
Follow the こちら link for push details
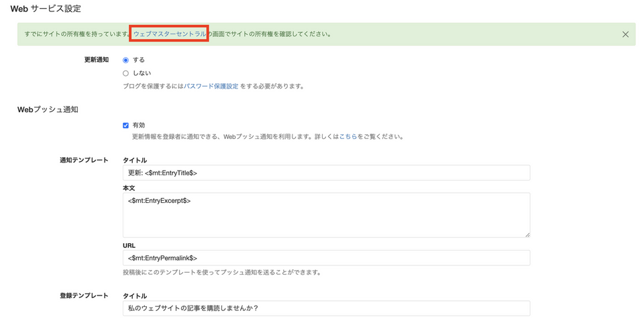point(347,137)
